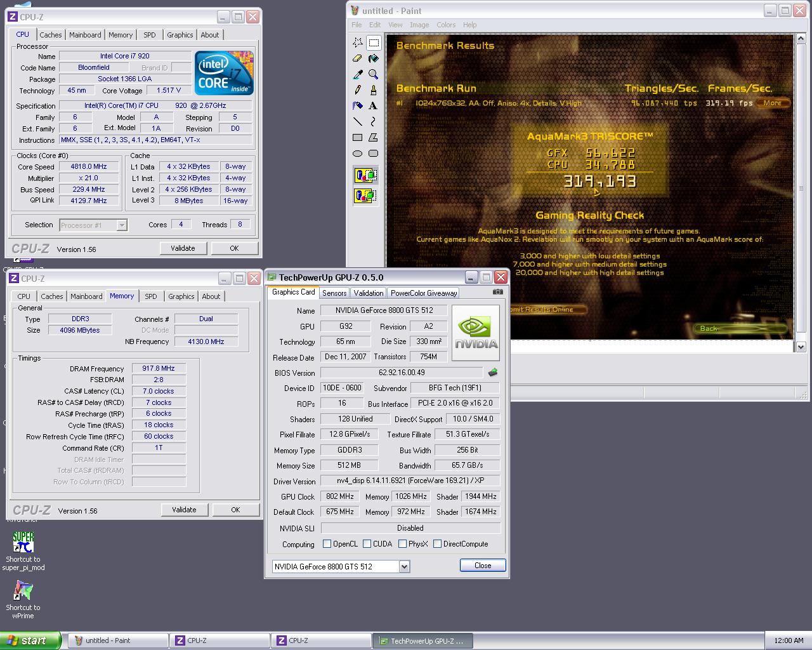Check the PhysX checkbox
The image size is (812, 650).
click(402, 544)
